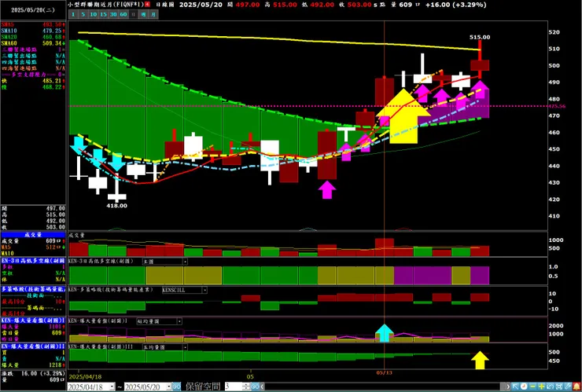
Task: Select the 1-minute timeframe button
Action: pos(73,14)
